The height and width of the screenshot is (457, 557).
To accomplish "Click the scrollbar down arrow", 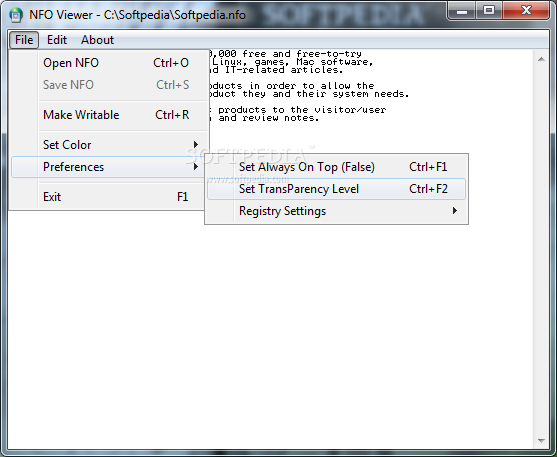I will pyautogui.click(x=541, y=441).
